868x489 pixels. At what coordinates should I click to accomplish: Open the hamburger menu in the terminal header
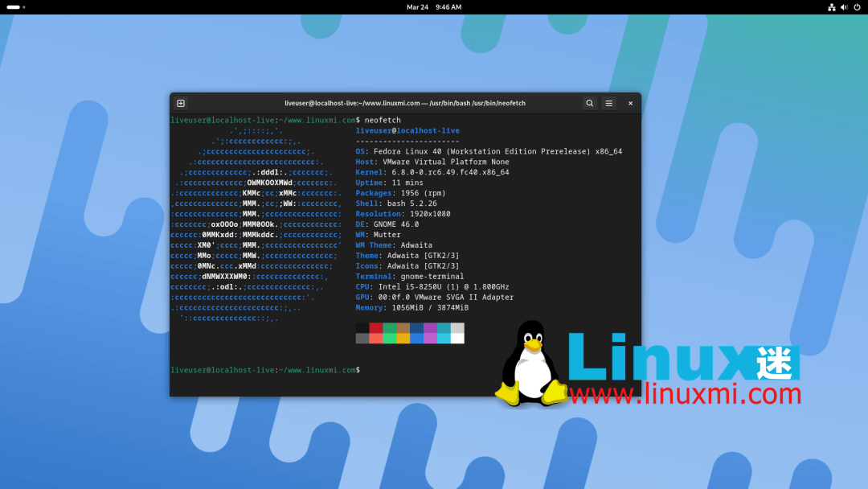(608, 103)
